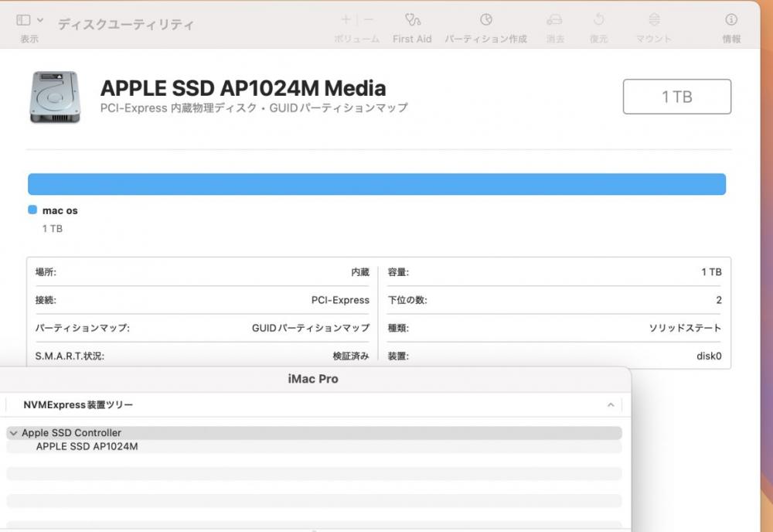Click the 1 TB capacity box
Screen dimensions: 773x532
coord(677,97)
